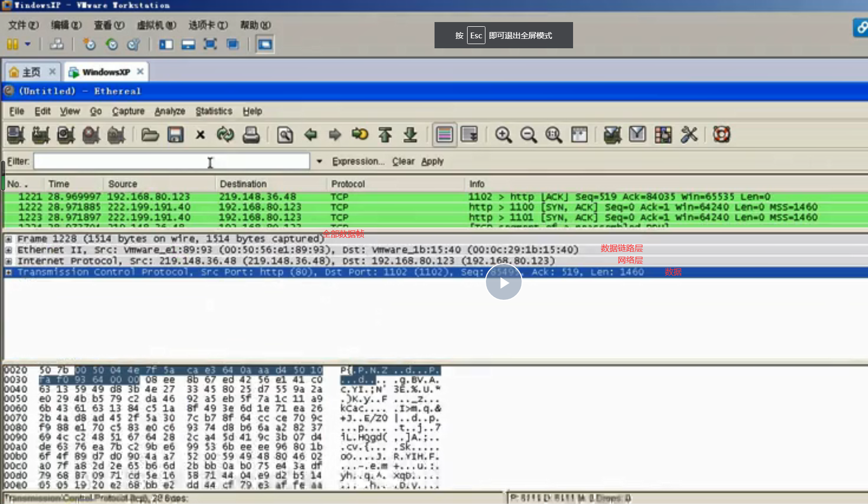Screen dimensions: 868x504
Task: Toggle packet list colorize icon
Action: click(x=444, y=135)
